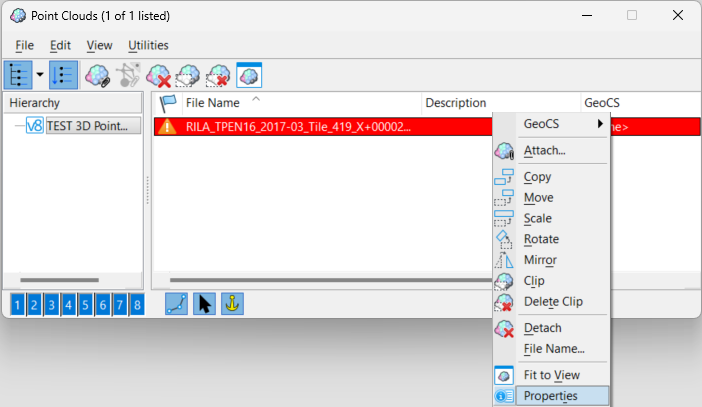Toggle view 1 display button
The image size is (702, 407).
[x=17, y=305]
